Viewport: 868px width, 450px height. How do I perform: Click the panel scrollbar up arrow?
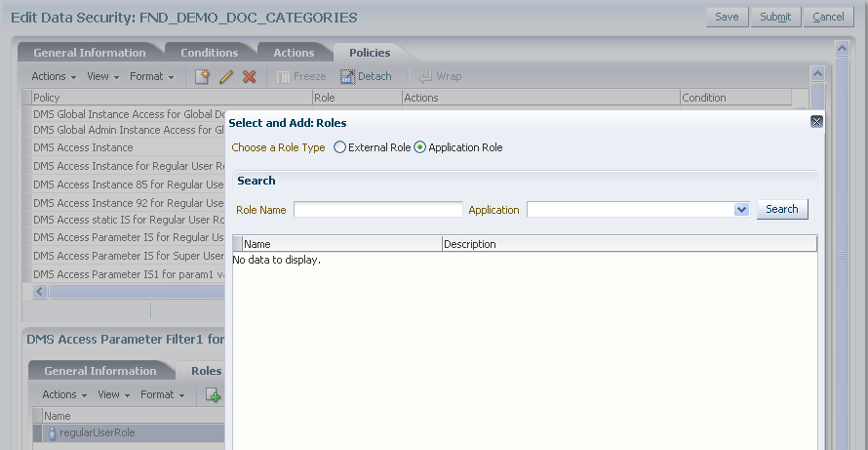(817, 73)
